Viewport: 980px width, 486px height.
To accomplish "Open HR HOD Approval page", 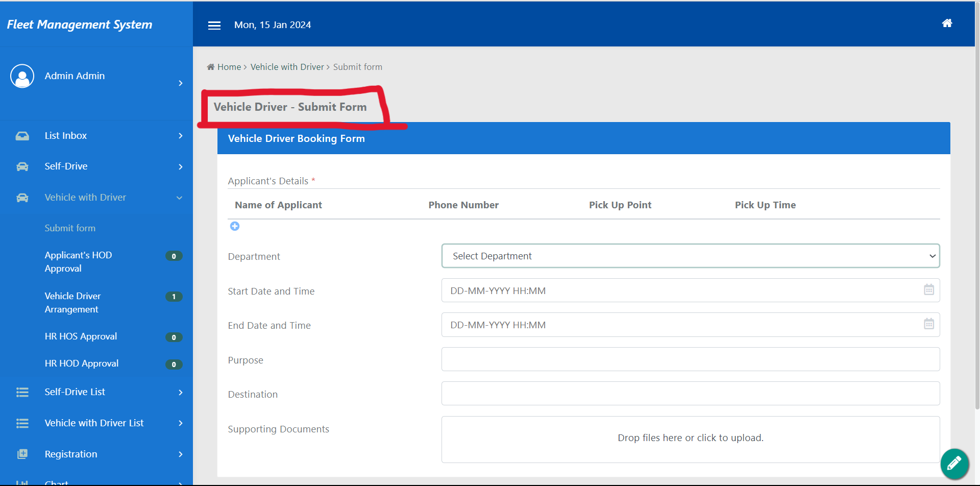I will (x=82, y=363).
